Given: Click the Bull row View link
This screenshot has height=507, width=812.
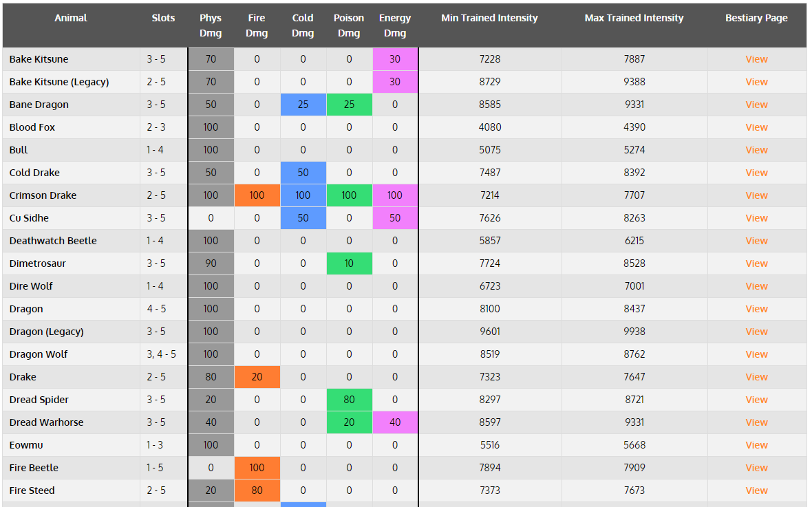Looking at the screenshot, I should pyautogui.click(x=756, y=150).
